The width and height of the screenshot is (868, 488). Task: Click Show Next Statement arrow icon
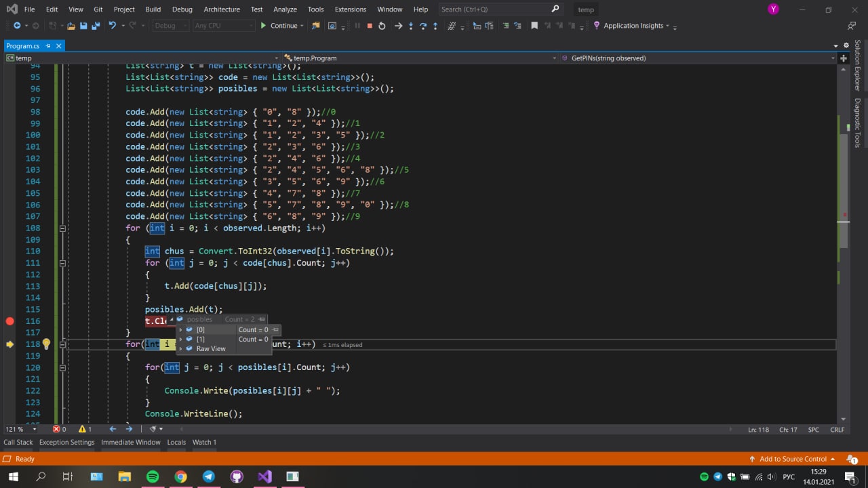pos(399,26)
